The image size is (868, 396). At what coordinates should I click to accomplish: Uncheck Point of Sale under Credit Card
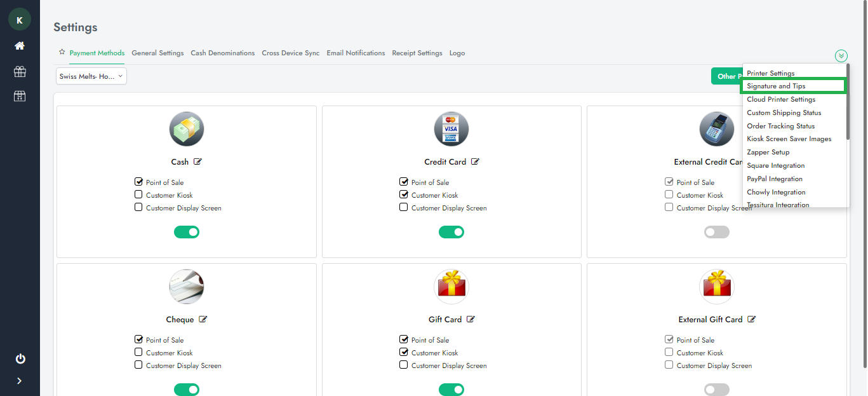[404, 182]
